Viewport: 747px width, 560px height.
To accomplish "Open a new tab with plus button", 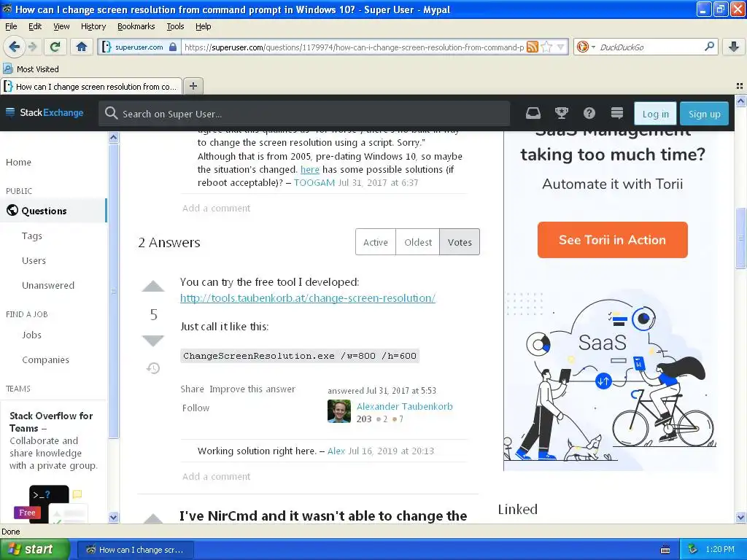I will (193, 86).
